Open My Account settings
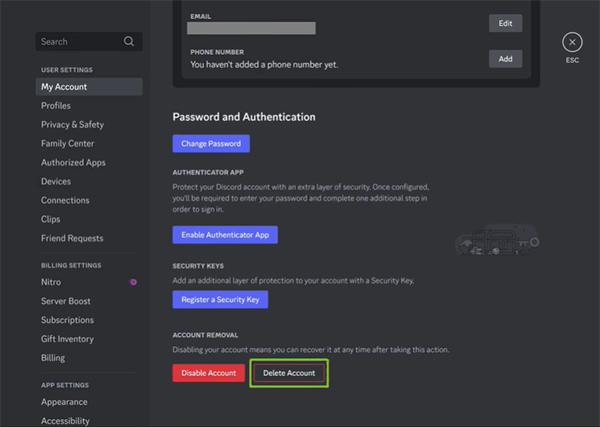 coord(89,87)
